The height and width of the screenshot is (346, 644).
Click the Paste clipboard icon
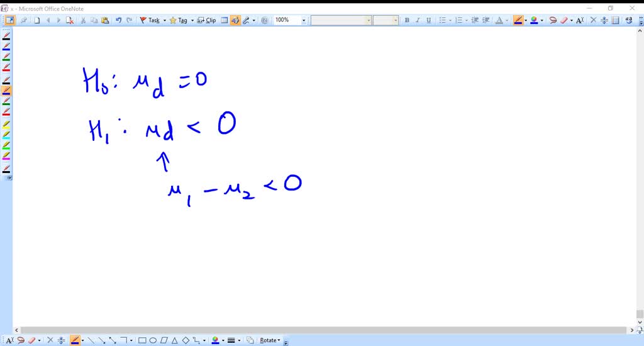pos(104,20)
